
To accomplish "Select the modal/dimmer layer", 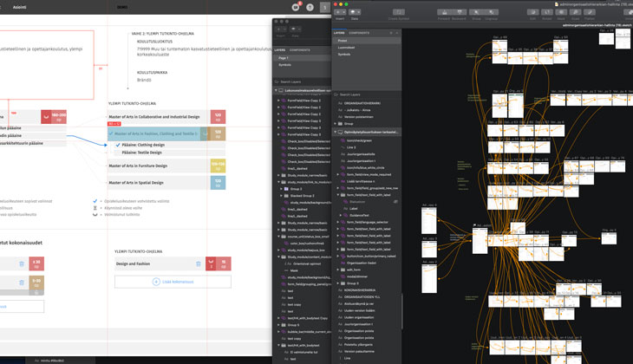I will pos(357,276).
